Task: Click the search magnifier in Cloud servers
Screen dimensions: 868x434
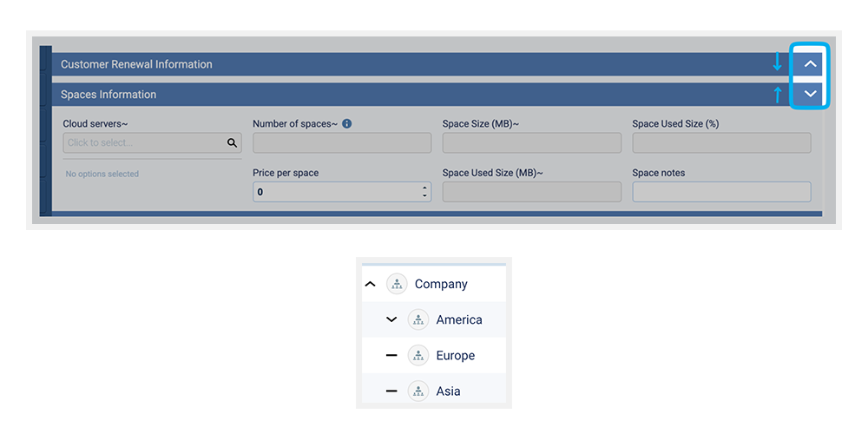Action: click(x=232, y=143)
